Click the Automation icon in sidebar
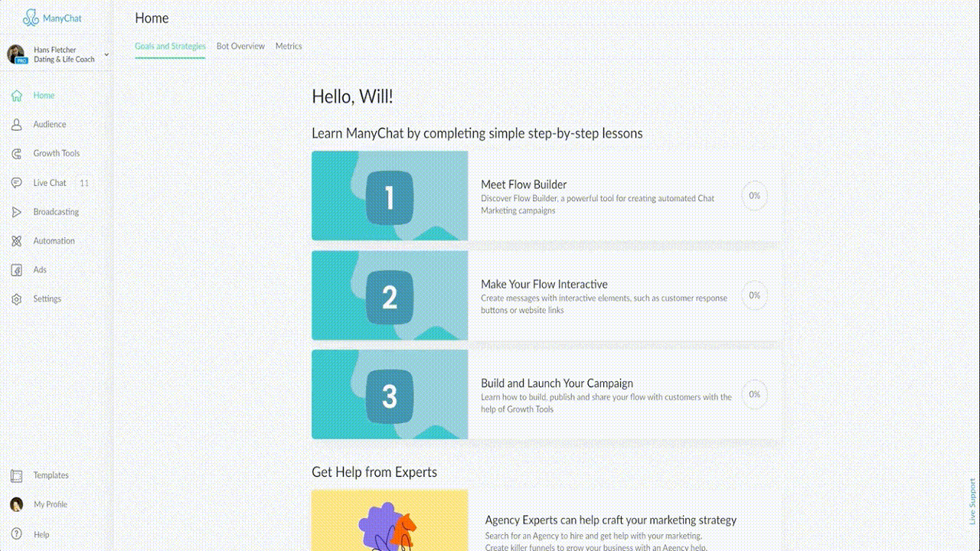Image resolution: width=980 pixels, height=551 pixels. 17,241
